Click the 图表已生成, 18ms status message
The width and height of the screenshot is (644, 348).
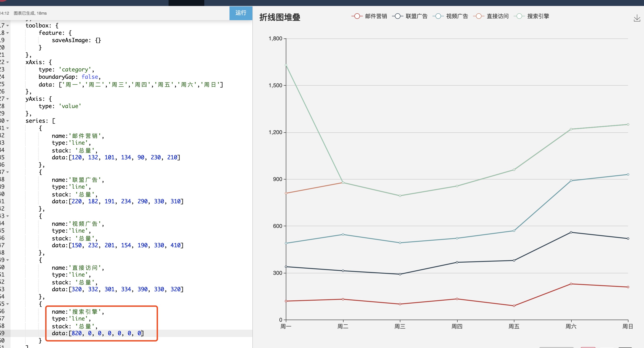coord(30,13)
